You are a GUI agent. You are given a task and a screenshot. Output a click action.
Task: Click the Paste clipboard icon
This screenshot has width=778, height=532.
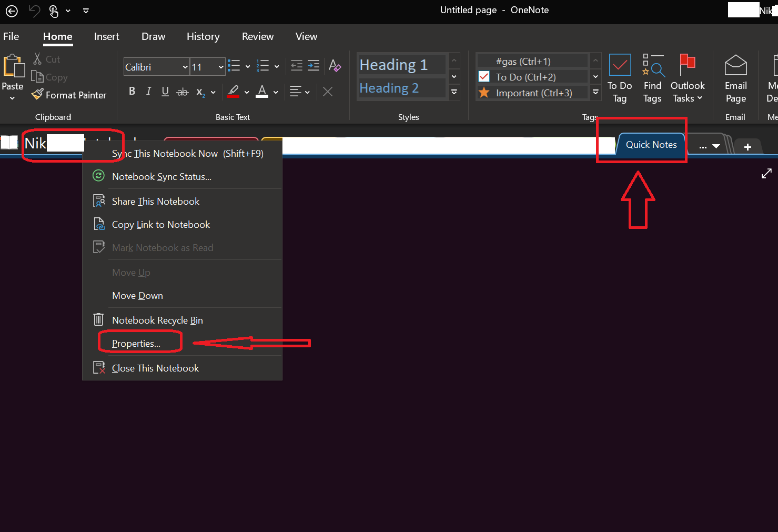point(14,67)
